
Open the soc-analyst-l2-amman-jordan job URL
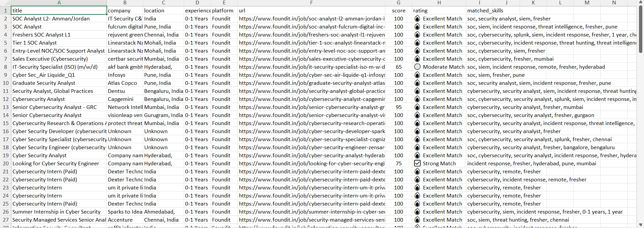[312, 19]
